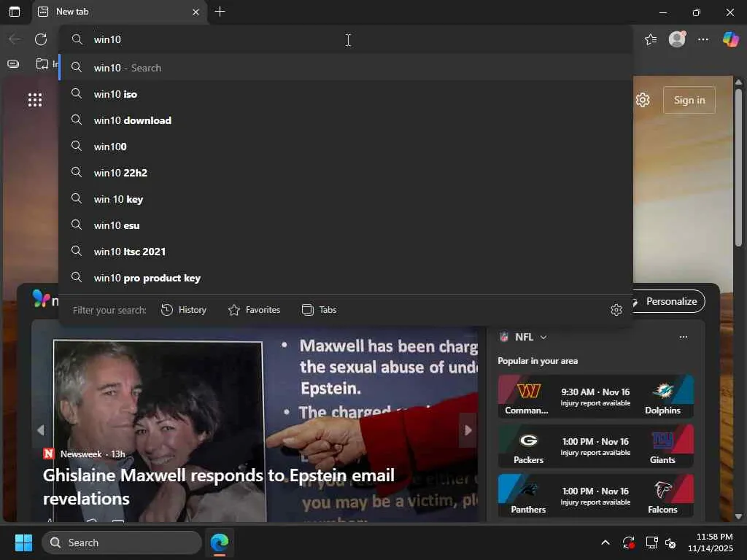Click the Edge icon in the taskbar

[x=220, y=542]
